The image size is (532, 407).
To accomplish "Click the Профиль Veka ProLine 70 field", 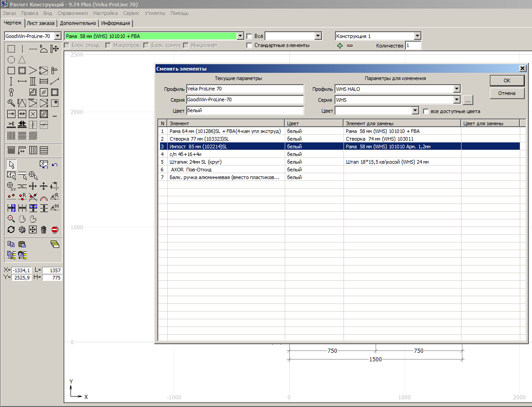I will 245,89.
